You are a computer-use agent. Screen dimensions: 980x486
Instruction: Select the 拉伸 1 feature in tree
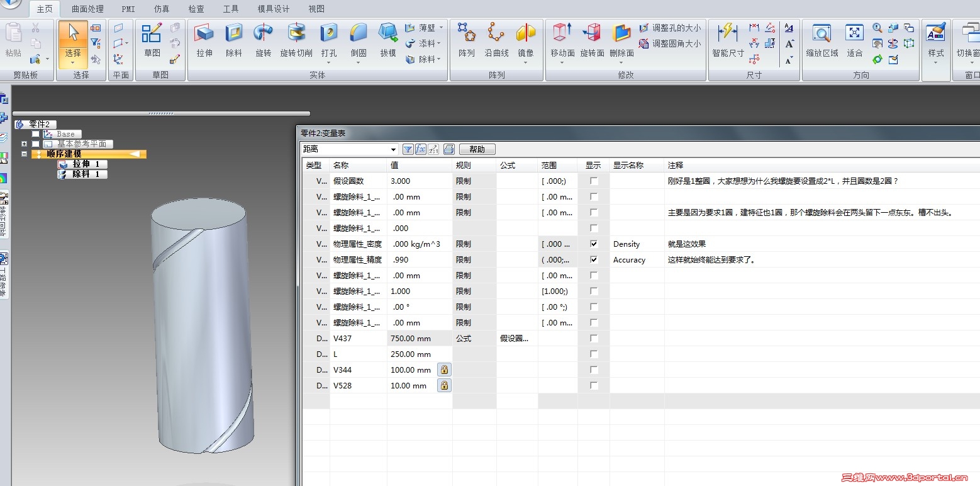82,164
